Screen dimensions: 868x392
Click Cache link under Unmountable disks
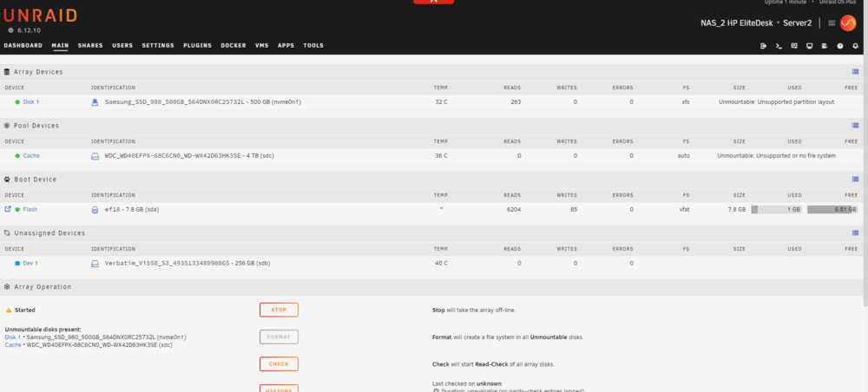pos(13,344)
